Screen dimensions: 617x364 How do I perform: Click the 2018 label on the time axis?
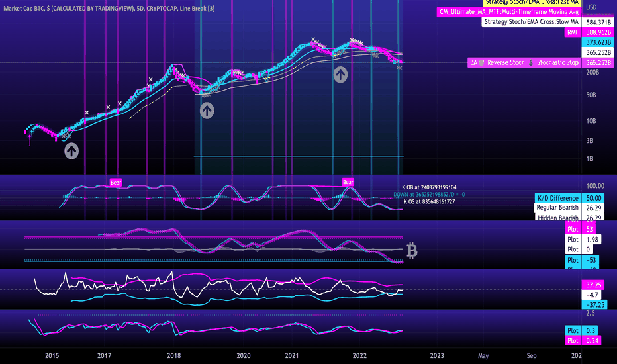point(174,356)
